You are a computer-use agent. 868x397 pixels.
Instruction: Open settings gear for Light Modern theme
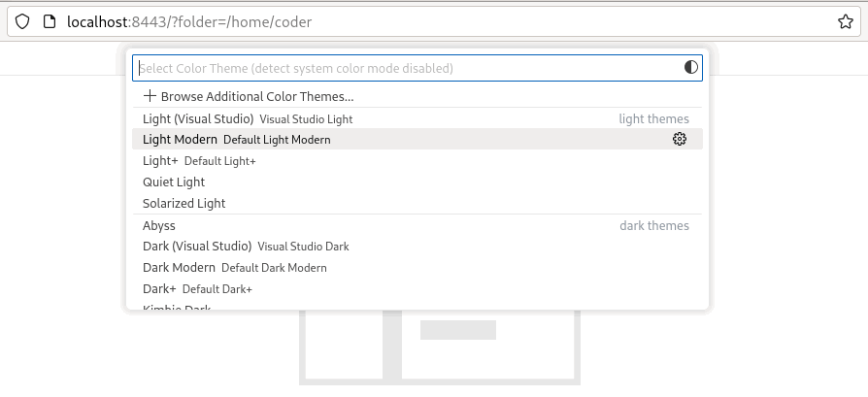pos(680,140)
